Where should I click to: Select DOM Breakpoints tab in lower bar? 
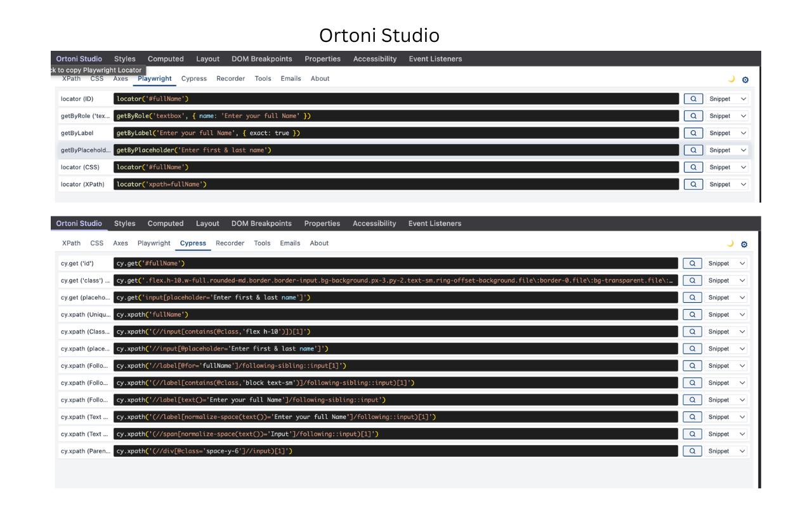click(x=261, y=224)
